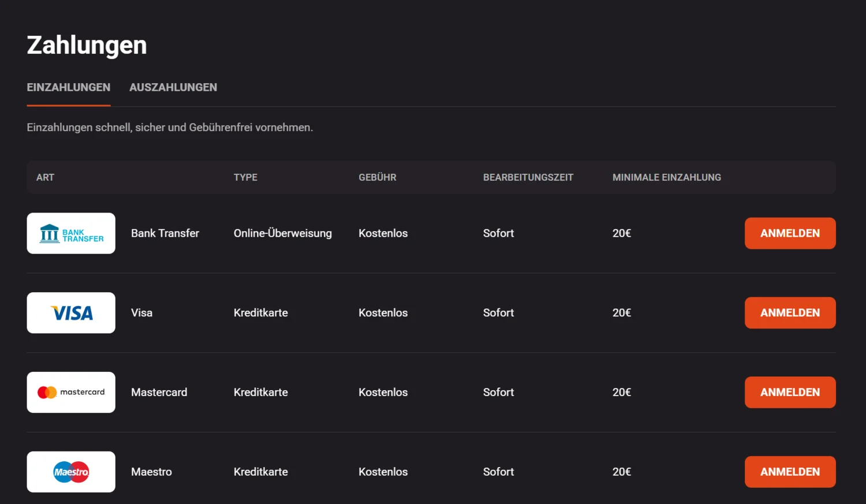Click the Online-Überweisung type cell
The height and width of the screenshot is (504, 866).
pos(283,233)
